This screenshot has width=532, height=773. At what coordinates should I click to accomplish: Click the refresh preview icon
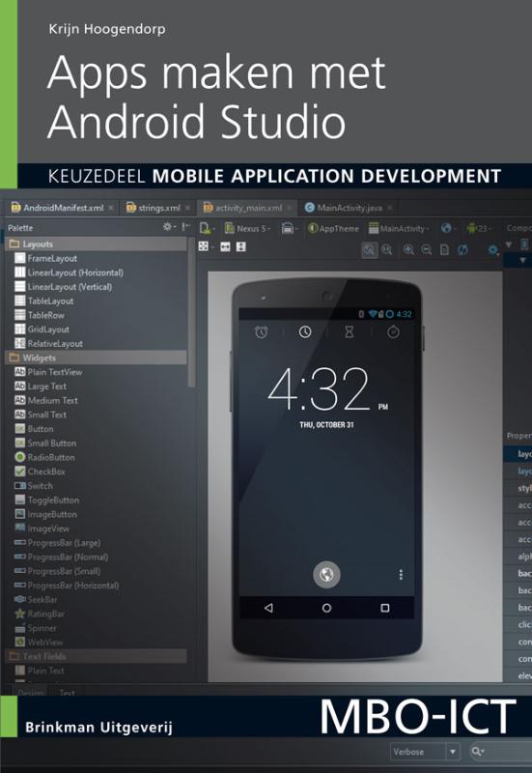(x=462, y=250)
